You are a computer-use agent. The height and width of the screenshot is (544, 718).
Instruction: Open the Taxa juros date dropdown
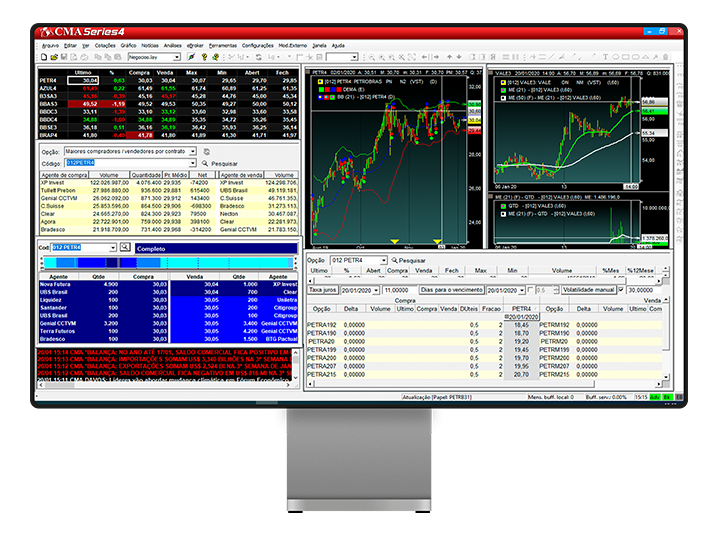[376, 290]
